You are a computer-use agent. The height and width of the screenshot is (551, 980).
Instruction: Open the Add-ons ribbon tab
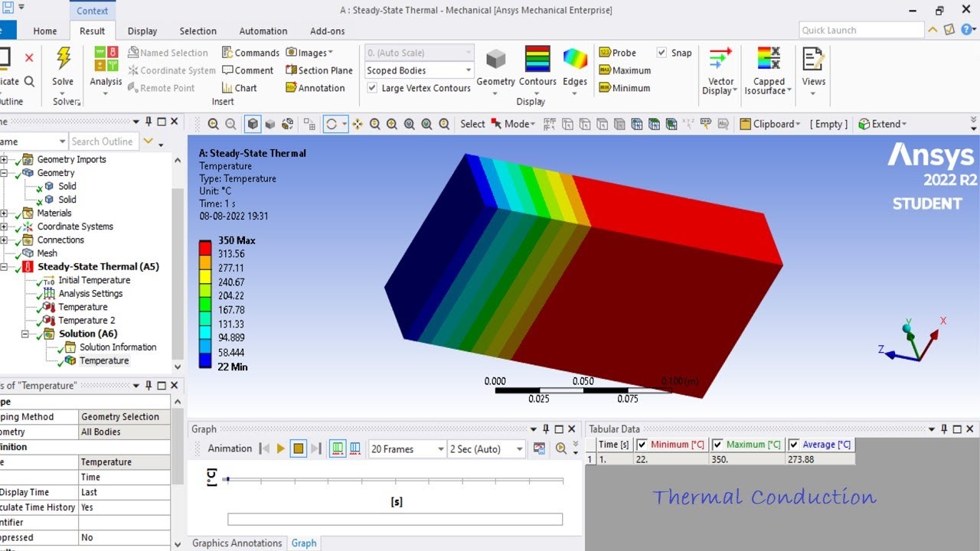coord(328,31)
